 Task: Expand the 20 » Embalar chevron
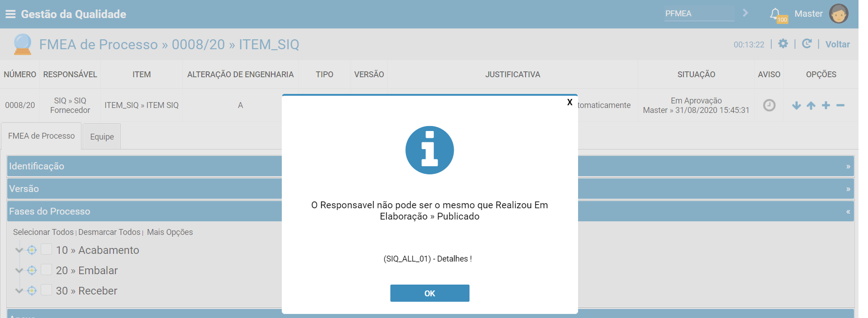[19, 270]
